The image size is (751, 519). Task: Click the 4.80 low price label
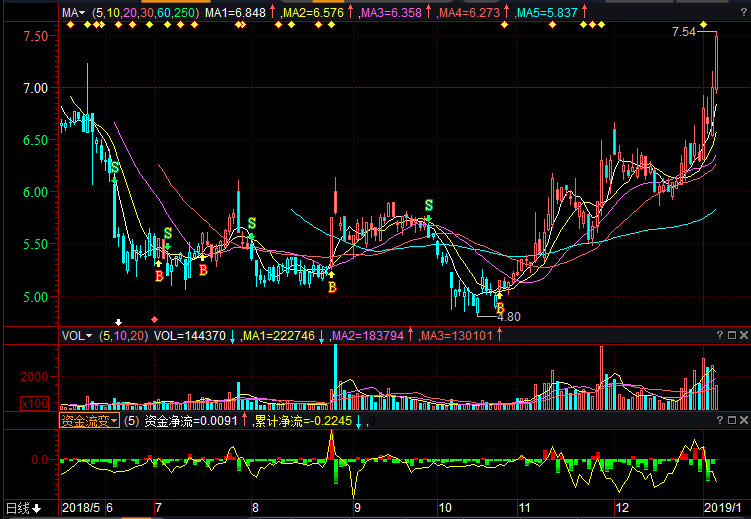(509, 316)
